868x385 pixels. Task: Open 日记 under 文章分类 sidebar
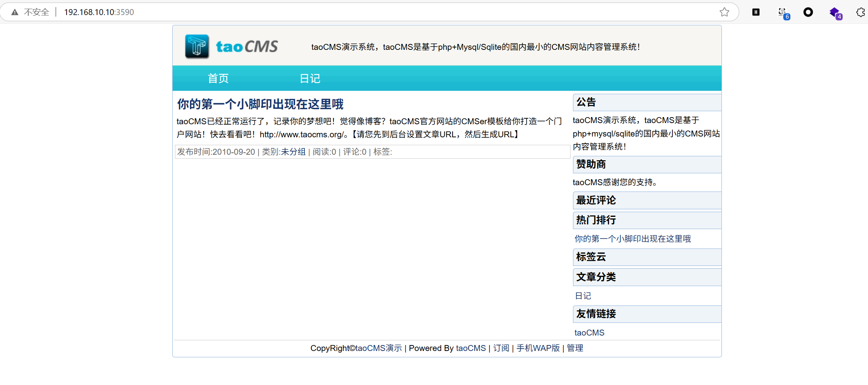click(583, 296)
